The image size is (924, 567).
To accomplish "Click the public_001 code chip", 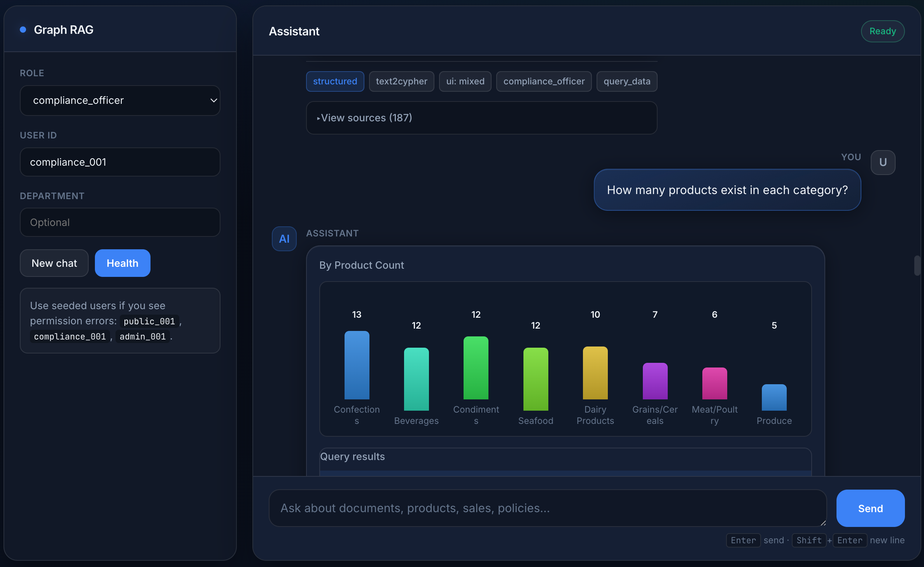I will click(149, 321).
